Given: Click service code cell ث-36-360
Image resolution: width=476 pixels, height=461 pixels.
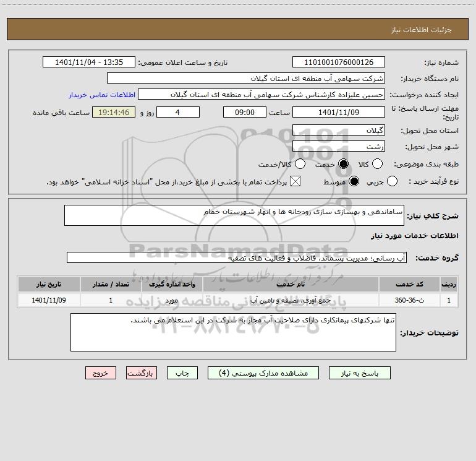Looking at the screenshot, I should 409,300.
